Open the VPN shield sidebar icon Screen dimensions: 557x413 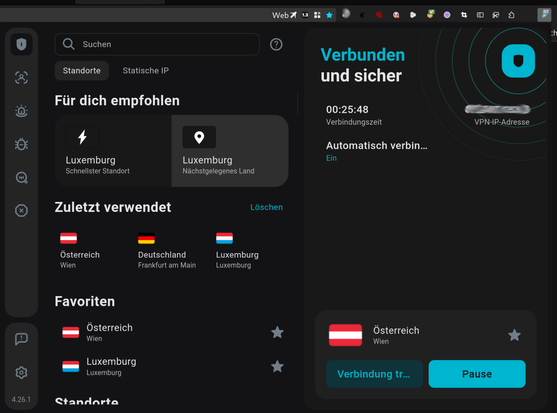21,44
